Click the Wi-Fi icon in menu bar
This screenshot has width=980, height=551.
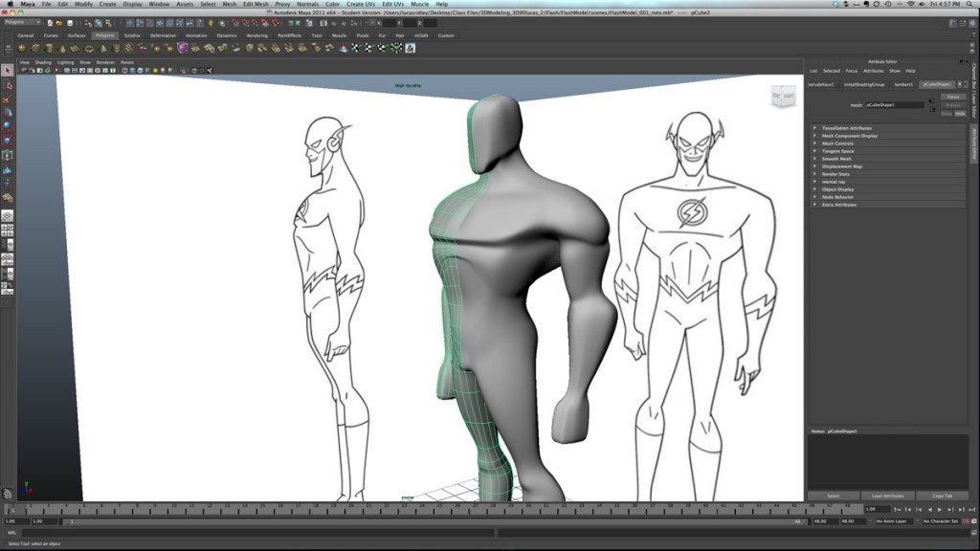coord(910,4)
